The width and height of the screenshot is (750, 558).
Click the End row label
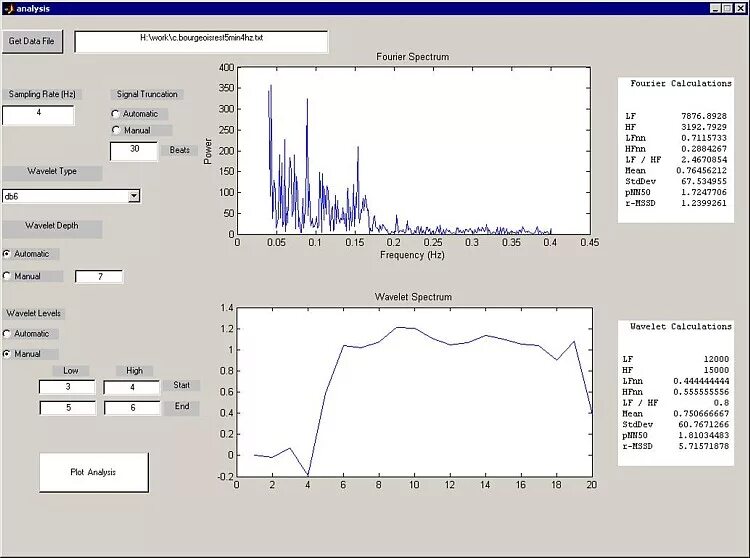tap(182, 406)
